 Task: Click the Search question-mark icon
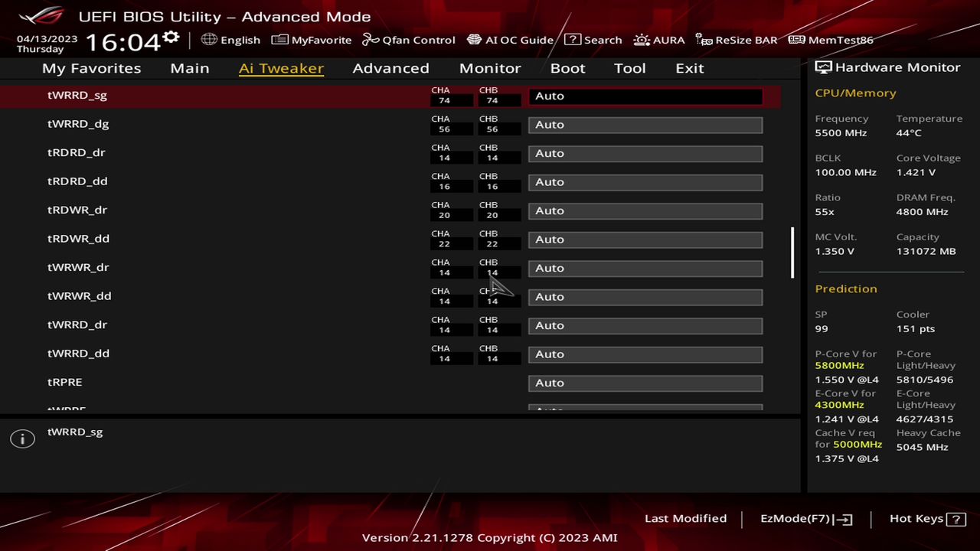tap(573, 39)
